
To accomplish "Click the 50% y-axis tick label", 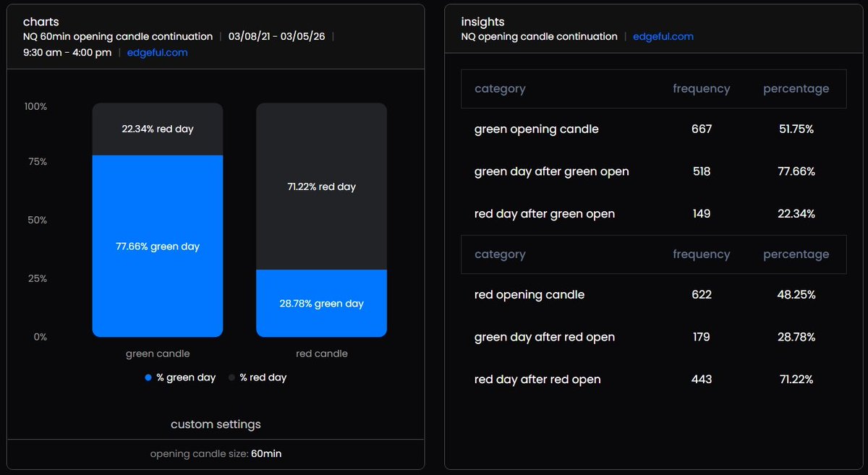I will pyautogui.click(x=38, y=220).
